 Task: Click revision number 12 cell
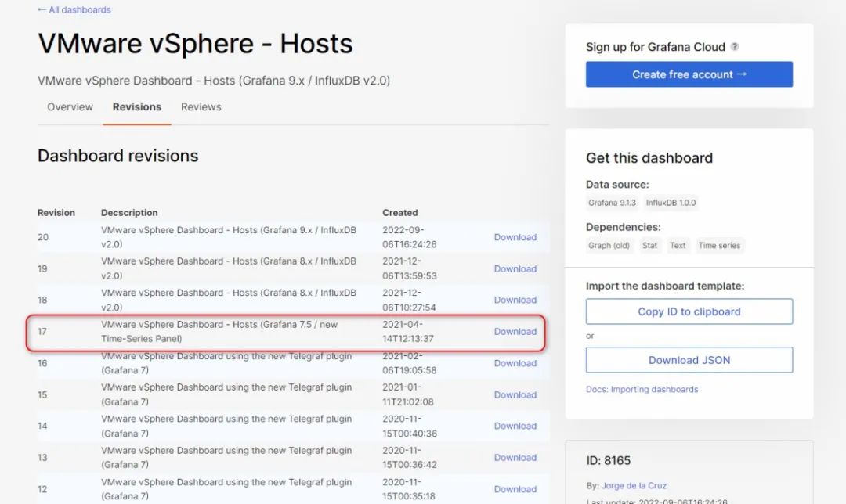coord(42,489)
